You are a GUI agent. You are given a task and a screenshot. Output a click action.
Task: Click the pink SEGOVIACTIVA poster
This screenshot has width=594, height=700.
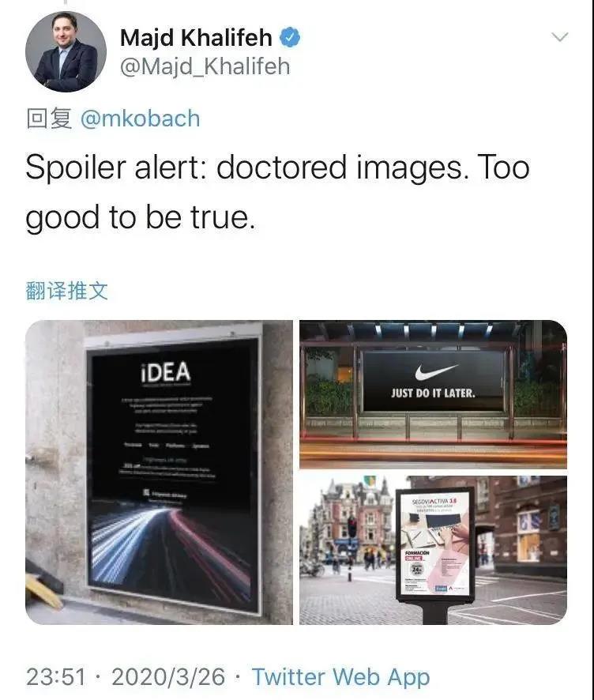coord(435,545)
